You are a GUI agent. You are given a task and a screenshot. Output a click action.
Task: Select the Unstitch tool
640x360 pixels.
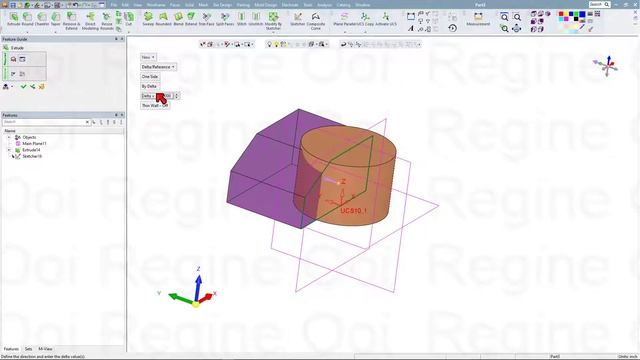(256, 19)
